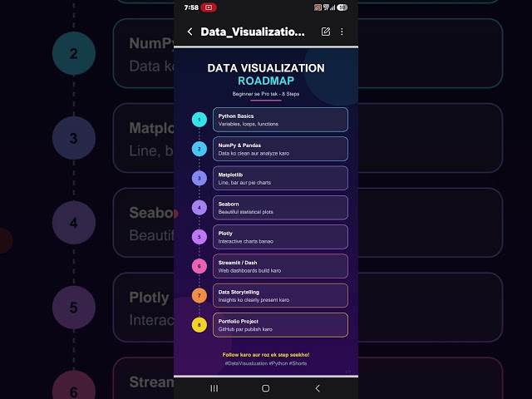This screenshot has height=399, width=532.
Task: Click 'Beginner se Pro tak - 8 Steps' subtitle
Action: [x=266, y=94]
